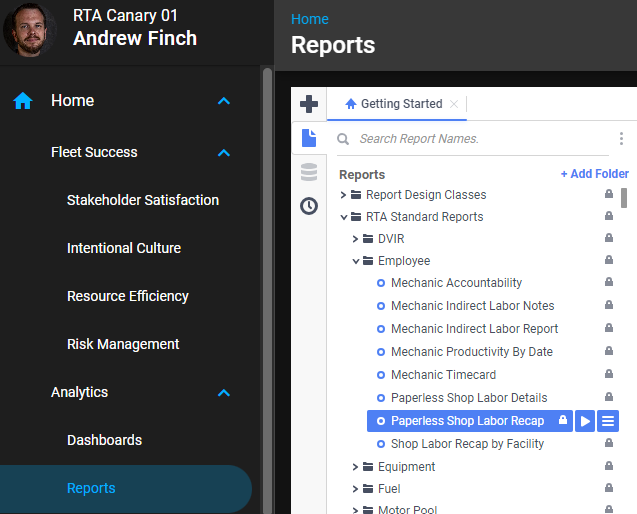Expand the Report Design Classes folder
The image size is (637, 514).
(344, 195)
